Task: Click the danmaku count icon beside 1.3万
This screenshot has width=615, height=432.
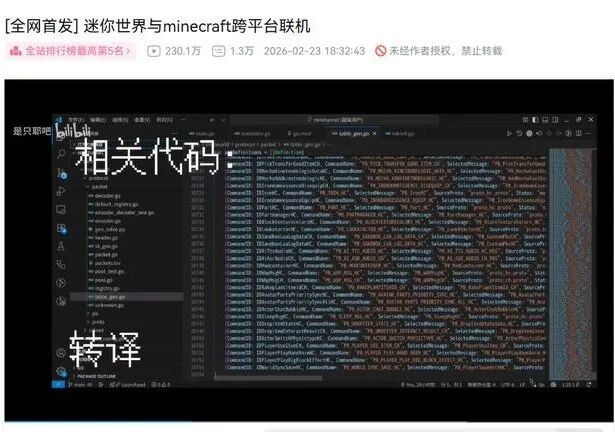Action: [218, 51]
